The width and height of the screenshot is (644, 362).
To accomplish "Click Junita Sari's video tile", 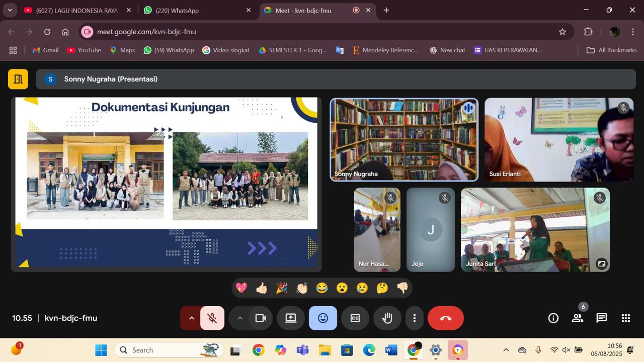I will 535,230.
